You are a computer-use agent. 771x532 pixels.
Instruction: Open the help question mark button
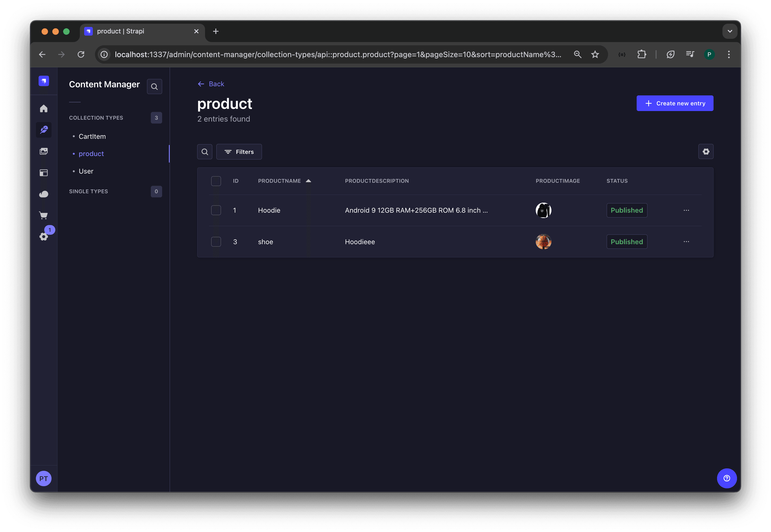pos(727,478)
